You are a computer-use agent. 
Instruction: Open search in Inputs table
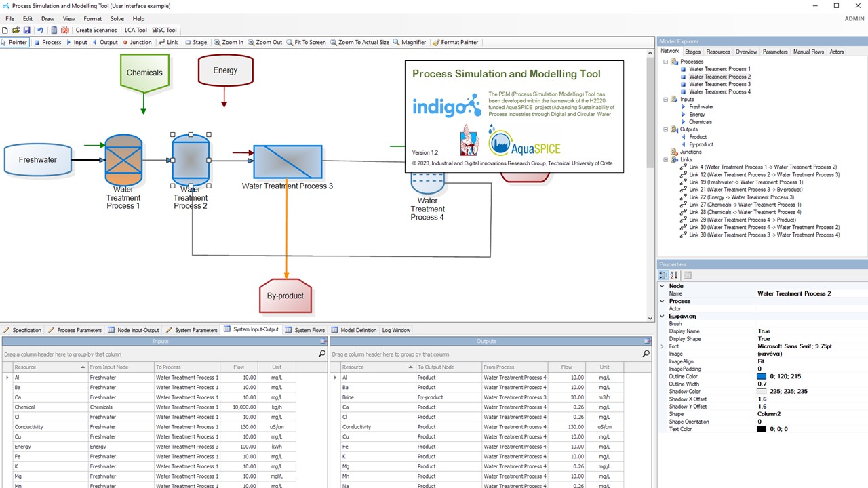pos(321,354)
